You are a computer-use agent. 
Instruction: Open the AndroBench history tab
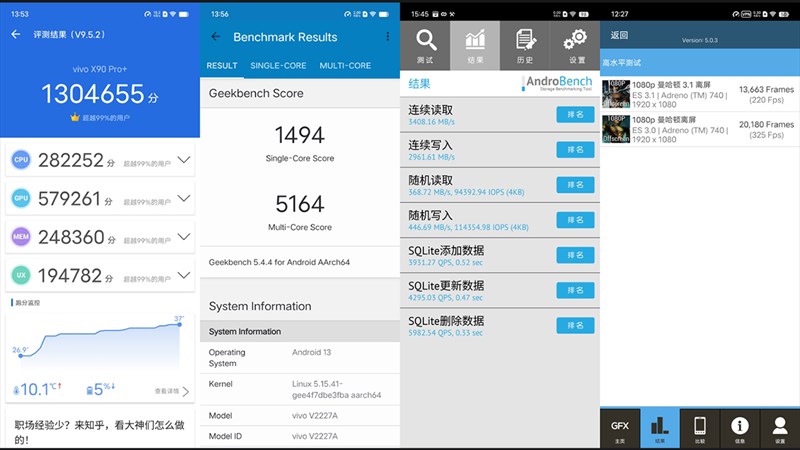click(x=524, y=45)
